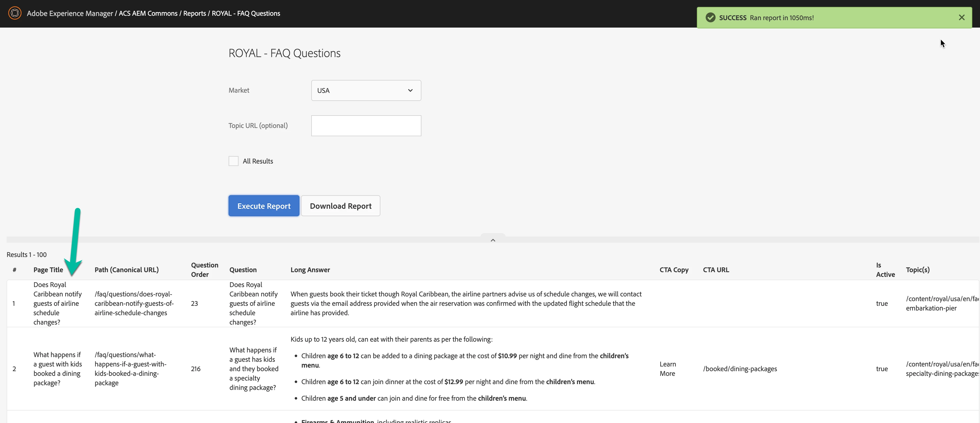This screenshot has width=980, height=423.
Task: Open ACS AEM Commons breadcrumb link
Action: pyautogui.click(x=148, y=13)
